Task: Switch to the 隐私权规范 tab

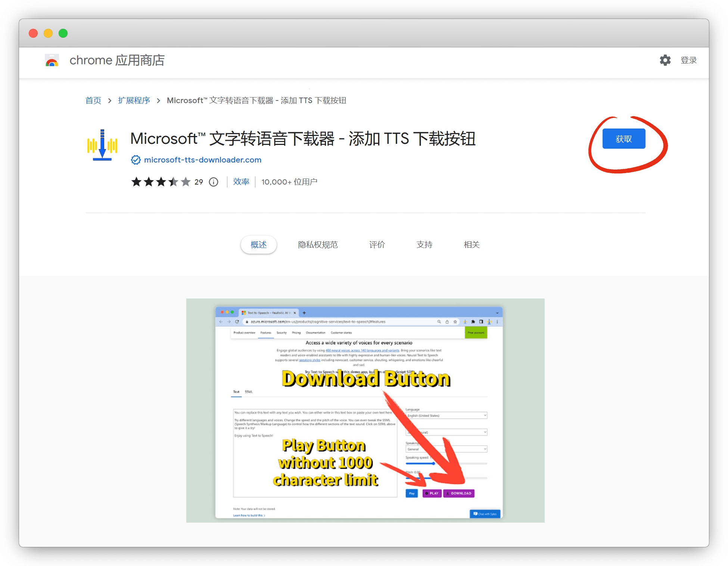Action: click(318, 245)
